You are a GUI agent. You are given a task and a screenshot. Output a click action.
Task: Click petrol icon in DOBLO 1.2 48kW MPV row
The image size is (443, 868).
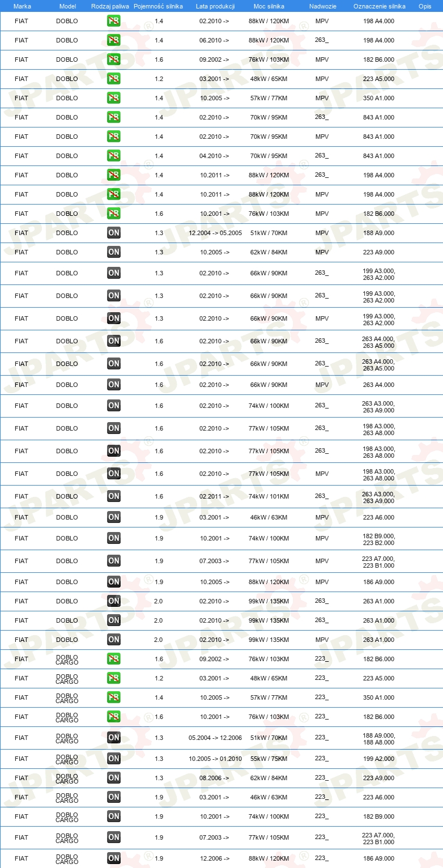point(114,79)
